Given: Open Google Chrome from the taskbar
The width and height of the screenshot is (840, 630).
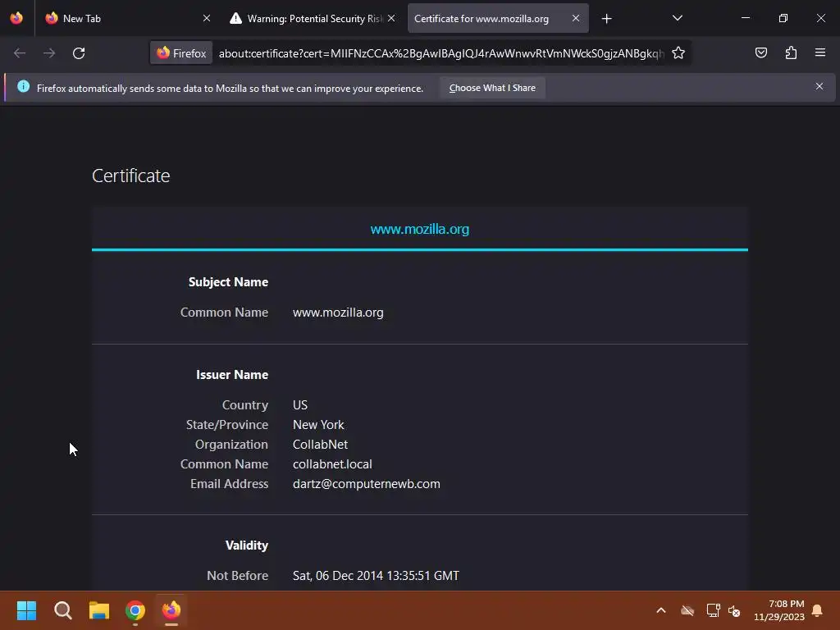Looking at the screenshot, I should click(x=135, y=610).
